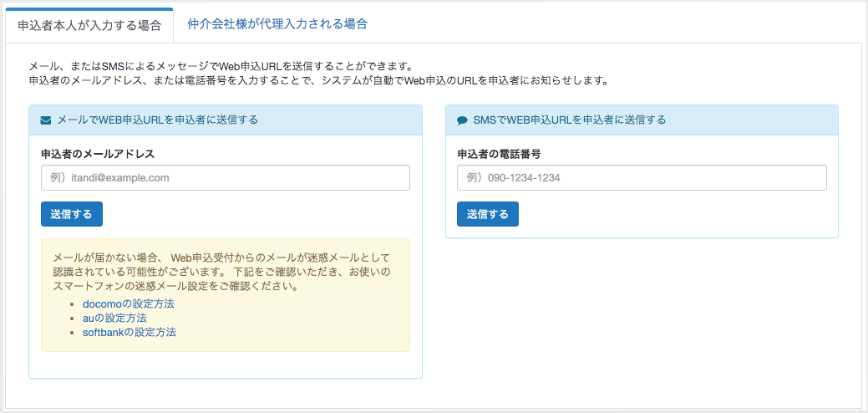Open the softbankの設定方法 link
The height and width of the screenshot is (413, 868).
[x=129, y=333]
